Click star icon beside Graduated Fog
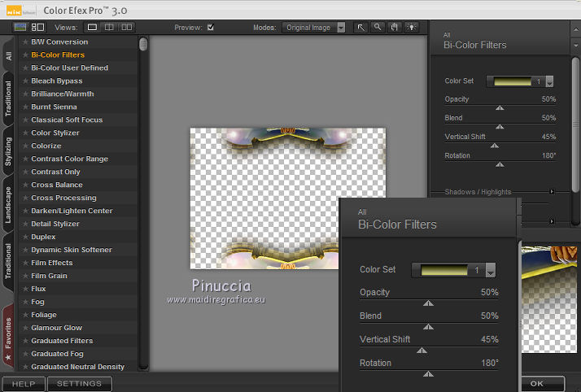Screen dimensions: 581x392 pos(25,354)
